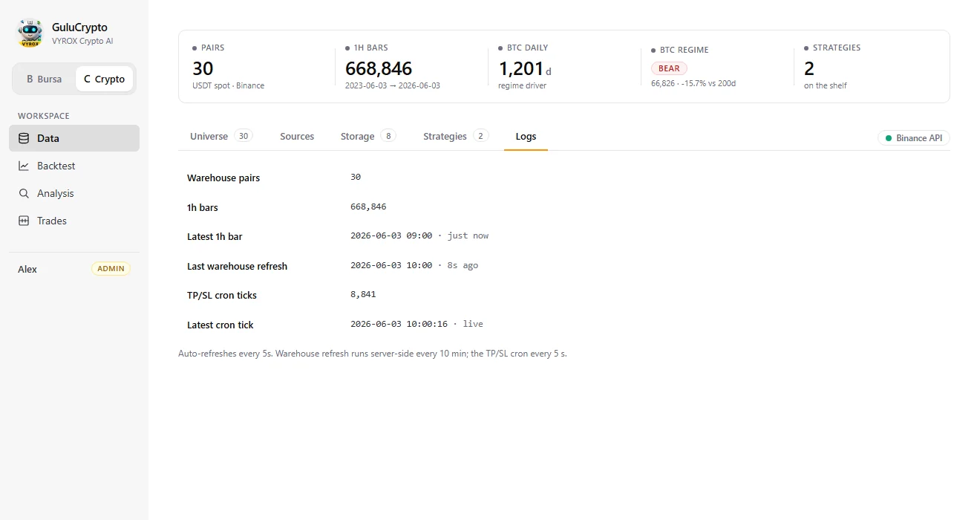980x520 pixels.
Task: Open the Data database icon in sidebar
Action: click(24, 138)
